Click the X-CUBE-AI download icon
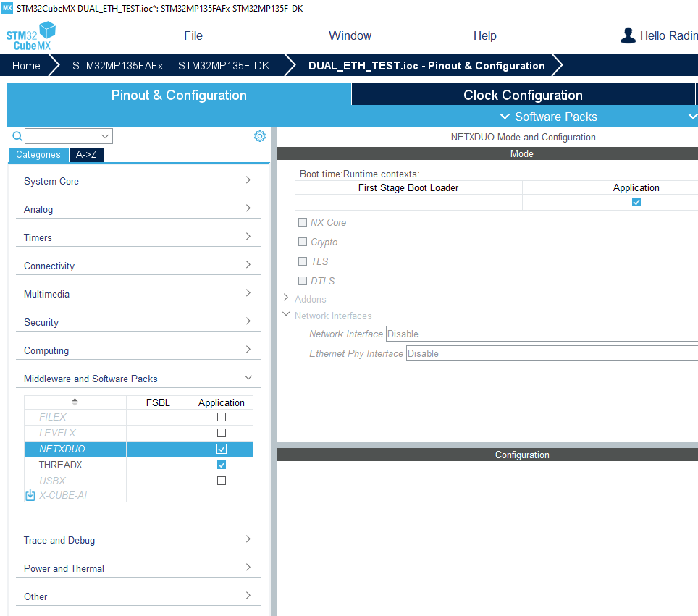Image resolution: width=698 pixels, height=616 pixels. tap(30, 495)
